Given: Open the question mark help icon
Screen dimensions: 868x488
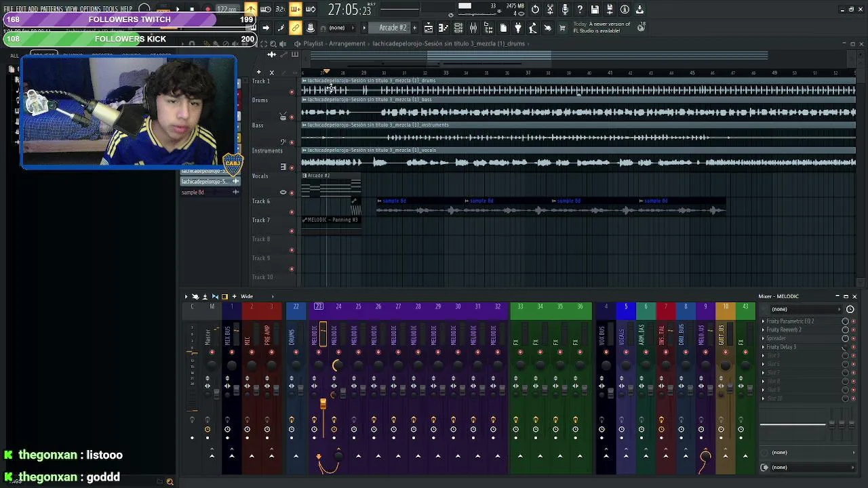Looking at the screenshot, I should point(580,9).
